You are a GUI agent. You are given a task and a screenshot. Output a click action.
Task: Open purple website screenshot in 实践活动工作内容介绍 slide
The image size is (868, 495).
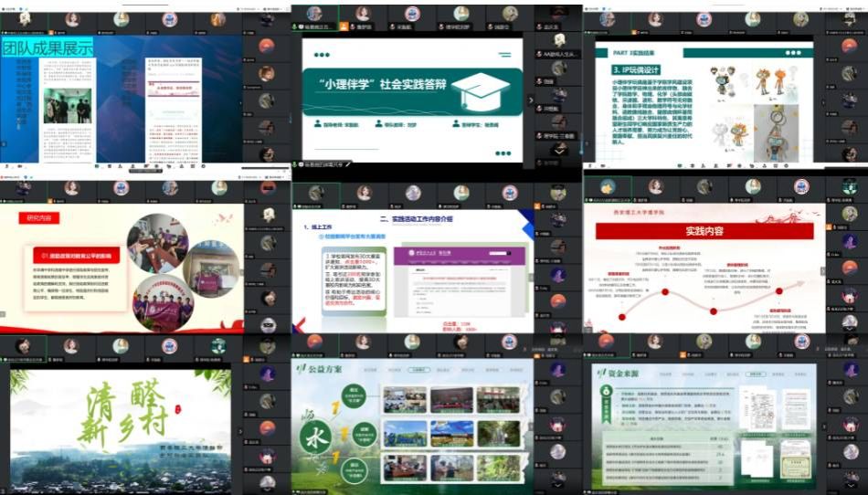[x=460, y=282]
